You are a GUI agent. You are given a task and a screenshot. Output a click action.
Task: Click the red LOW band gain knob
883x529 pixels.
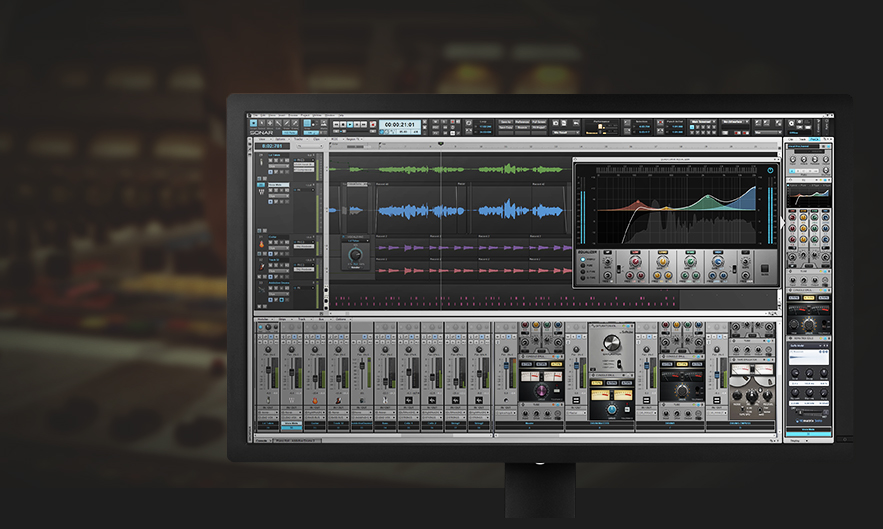636,261
